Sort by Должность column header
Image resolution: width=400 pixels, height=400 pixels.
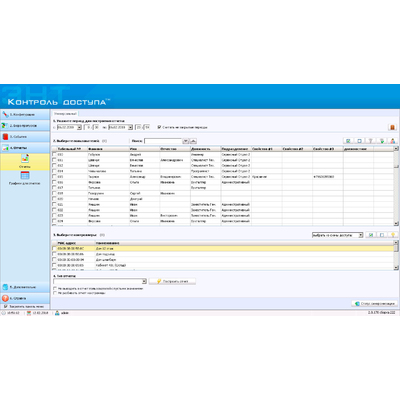point(205,149)
